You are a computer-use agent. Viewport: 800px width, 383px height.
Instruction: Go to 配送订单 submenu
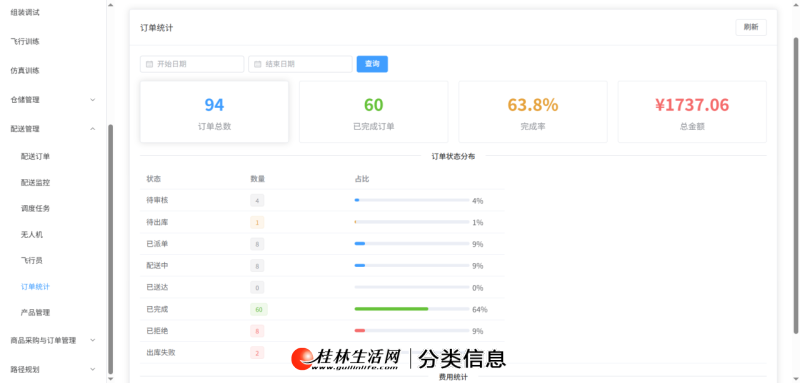point(35,157)
